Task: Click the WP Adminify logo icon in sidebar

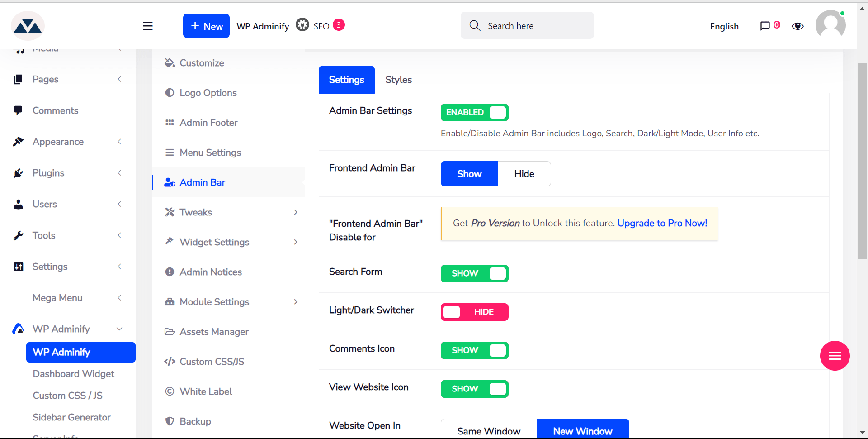Action: pyautogui.click(x=18, y=329)
